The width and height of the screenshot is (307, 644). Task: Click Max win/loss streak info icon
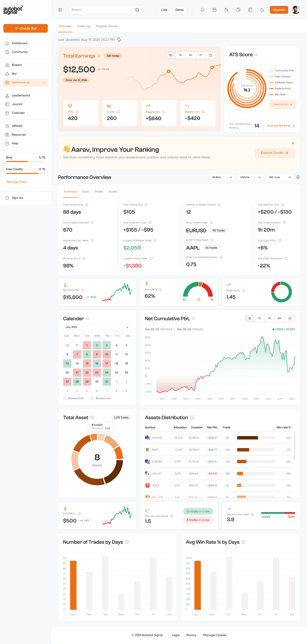[x=171, y=516]
